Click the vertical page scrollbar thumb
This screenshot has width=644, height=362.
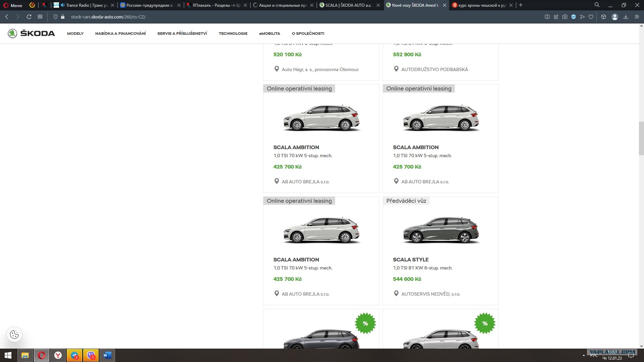tap(641, 138)
